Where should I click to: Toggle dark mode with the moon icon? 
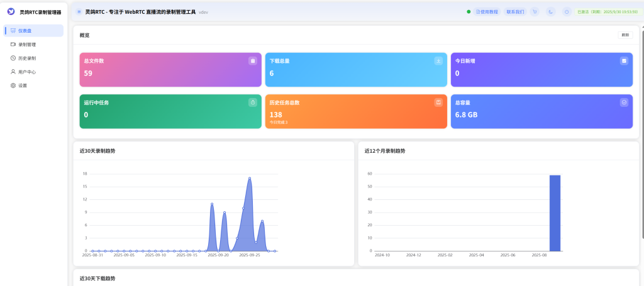pyautogui.click(x=550, y=11)
